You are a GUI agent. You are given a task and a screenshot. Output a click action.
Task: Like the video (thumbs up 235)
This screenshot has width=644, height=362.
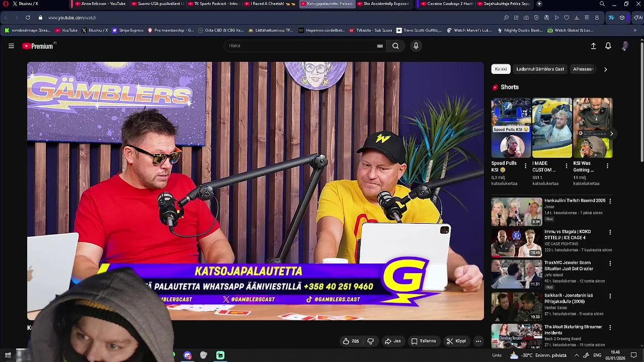(351, 341)
